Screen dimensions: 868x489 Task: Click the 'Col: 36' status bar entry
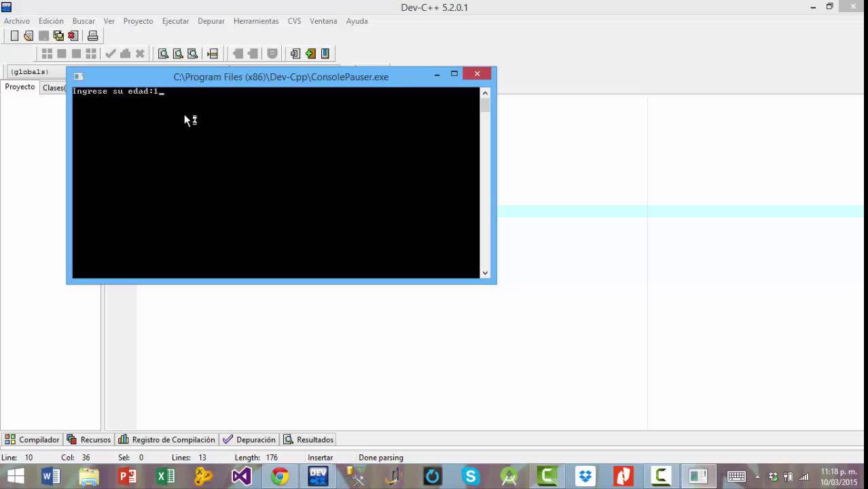point(75,458)
